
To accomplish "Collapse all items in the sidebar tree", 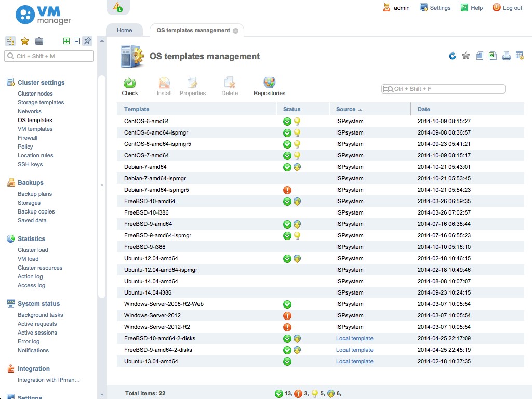I will tap(76, 41).
